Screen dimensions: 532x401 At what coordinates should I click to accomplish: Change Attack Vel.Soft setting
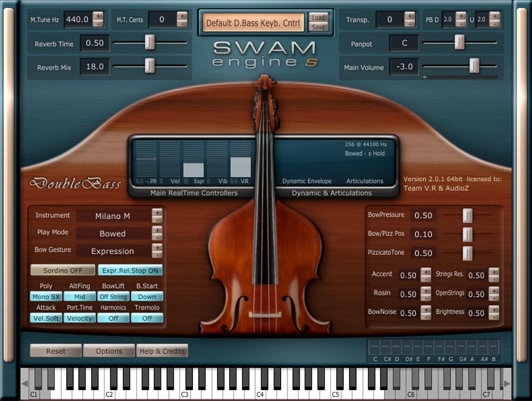pos(46,318)
